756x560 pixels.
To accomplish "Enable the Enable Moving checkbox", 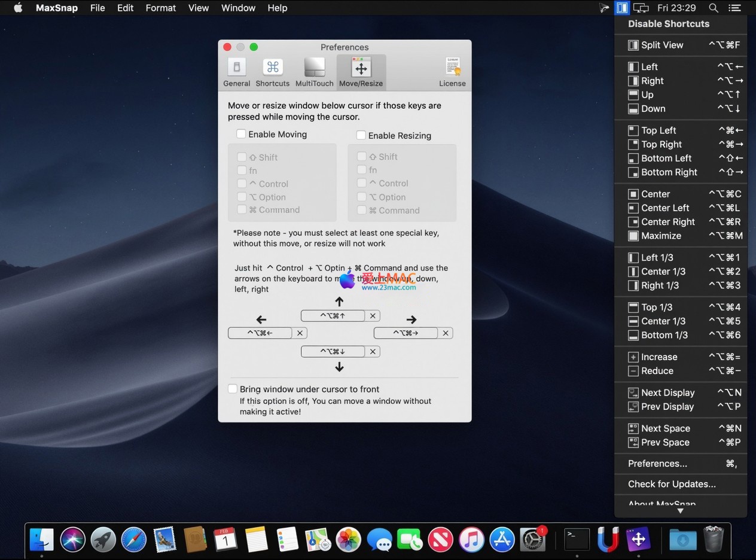I will (x=241, y=134).
